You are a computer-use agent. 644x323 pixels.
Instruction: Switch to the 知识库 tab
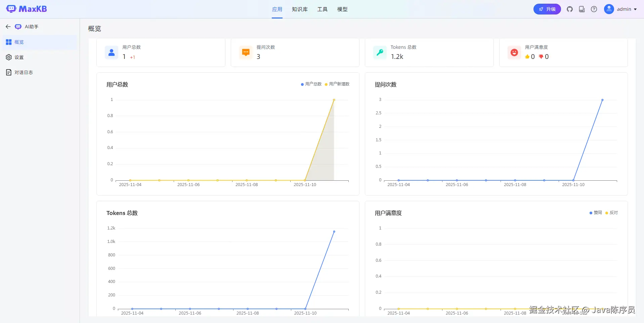tap(300, 9)
